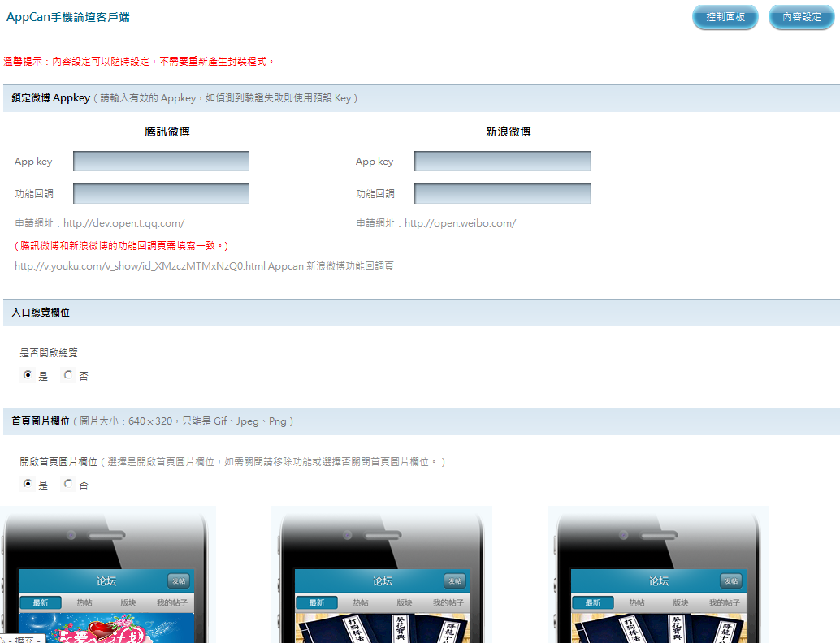Image resolution: width=840 pixels, height=643 pixels.
Task: Open the open.weibo.com application URL
Action: click(460, 223)
